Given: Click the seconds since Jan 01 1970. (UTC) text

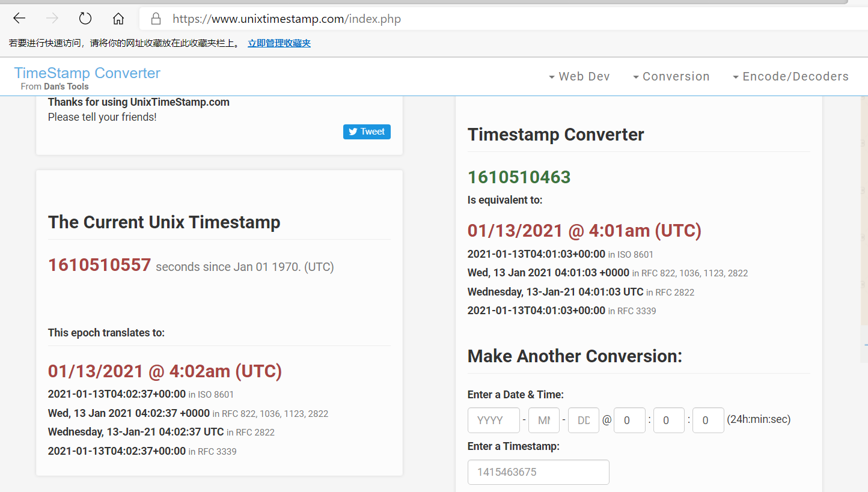Looking at the screenshot, I should coord(245,267).
